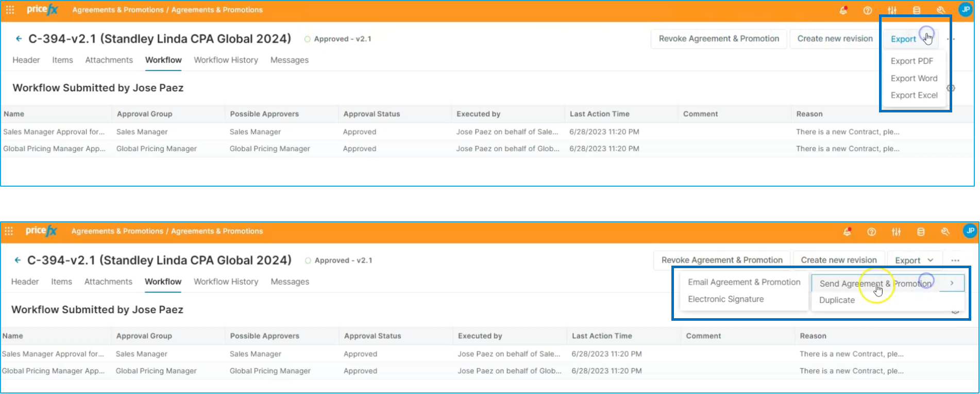The width and height of the screenshot is (980, 394).
Task: Expand the Export dropdown with chevron in lower panel
Action: (x=914, y=260)
